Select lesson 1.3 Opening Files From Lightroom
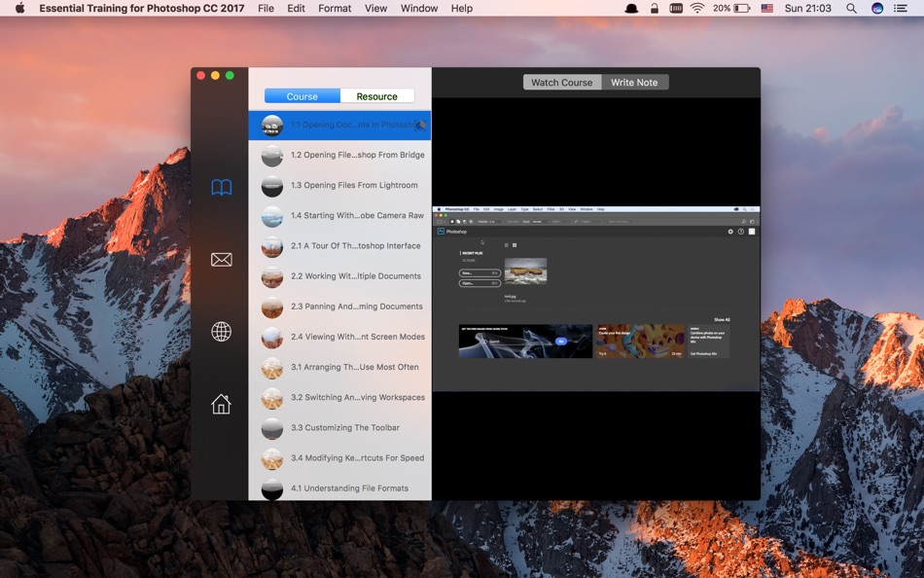Screen dimensions: 924x578 tap(339, 185)
